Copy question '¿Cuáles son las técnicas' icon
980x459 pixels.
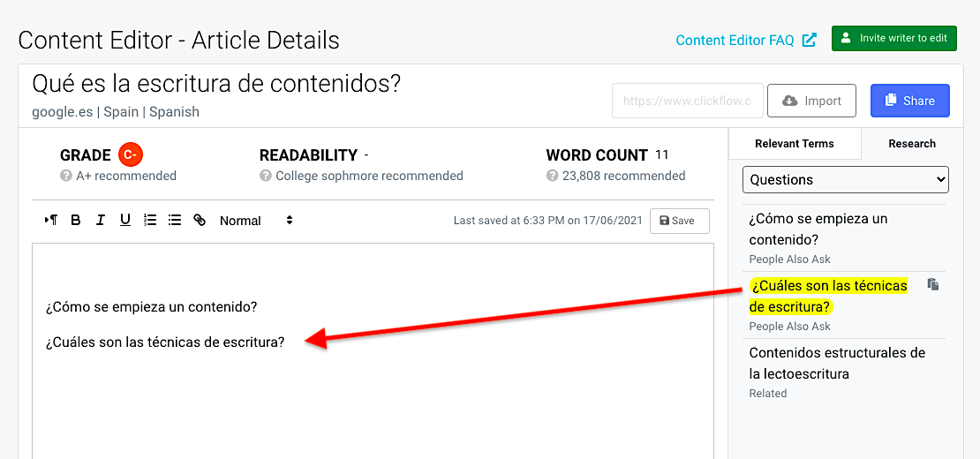click(933, 284)
